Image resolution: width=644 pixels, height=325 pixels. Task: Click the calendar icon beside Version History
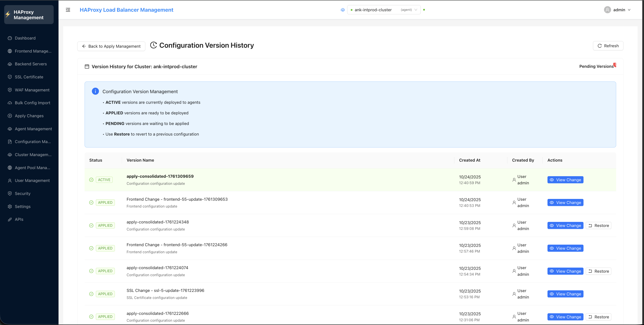87,66
